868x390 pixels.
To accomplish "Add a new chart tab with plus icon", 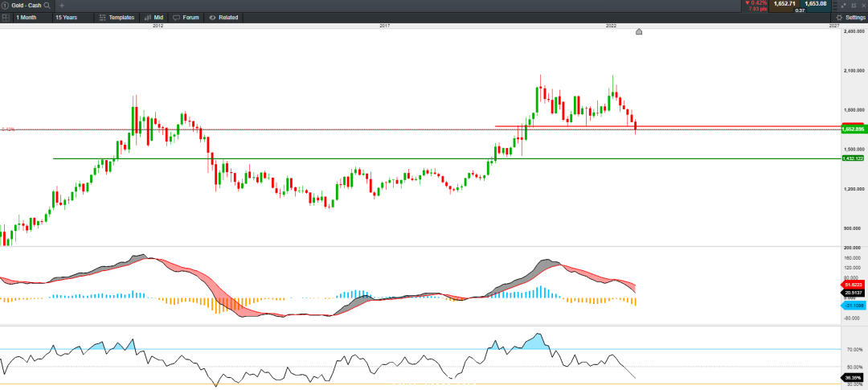I will [61, 5].
